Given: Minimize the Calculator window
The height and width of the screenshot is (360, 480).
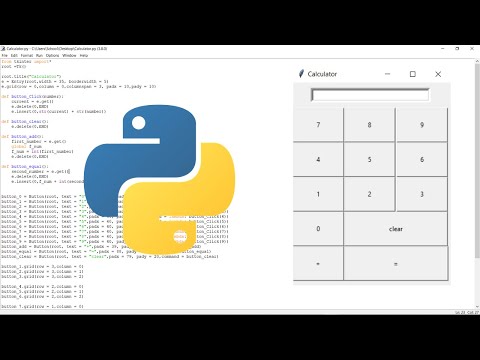Looking at the screenshot, I should coord(387,74).
